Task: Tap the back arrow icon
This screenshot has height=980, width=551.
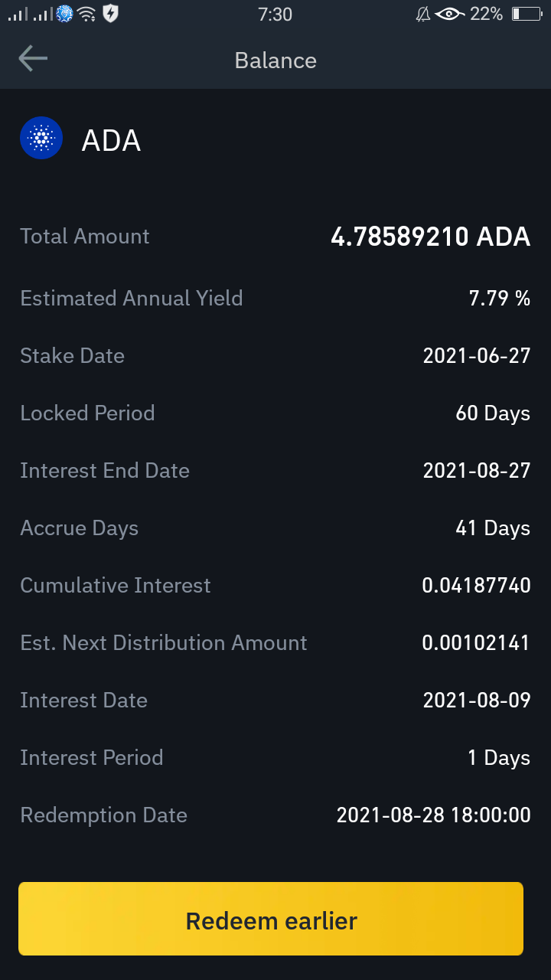Action: (33, 59)
